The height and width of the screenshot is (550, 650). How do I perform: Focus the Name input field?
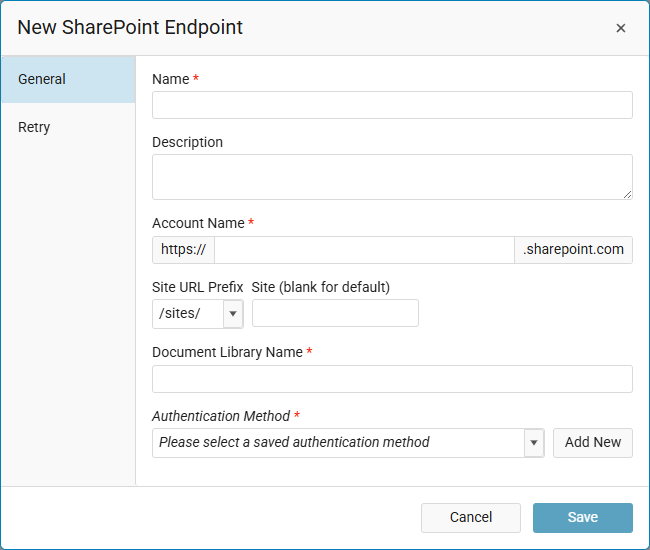(392, 105)
